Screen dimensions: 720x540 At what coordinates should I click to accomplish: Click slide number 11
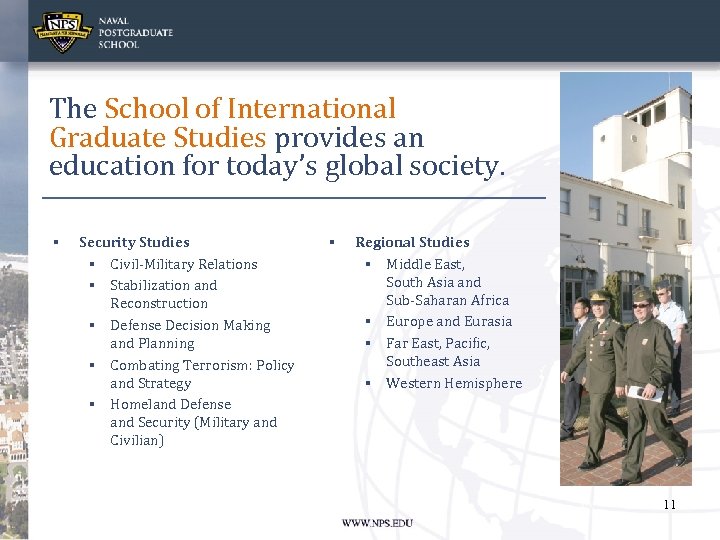pos(669,505)
